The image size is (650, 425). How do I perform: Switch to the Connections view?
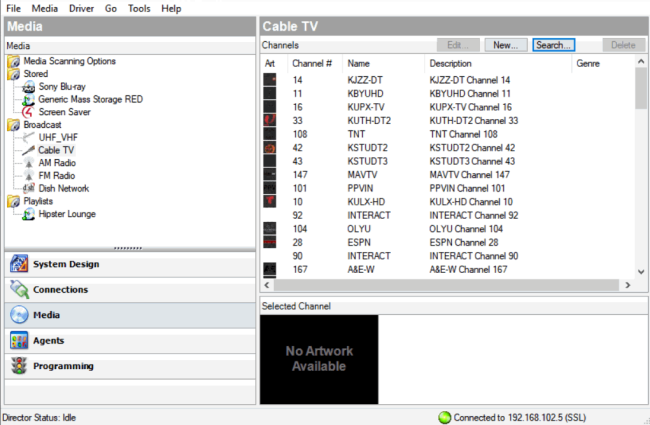tap(130, 289)
